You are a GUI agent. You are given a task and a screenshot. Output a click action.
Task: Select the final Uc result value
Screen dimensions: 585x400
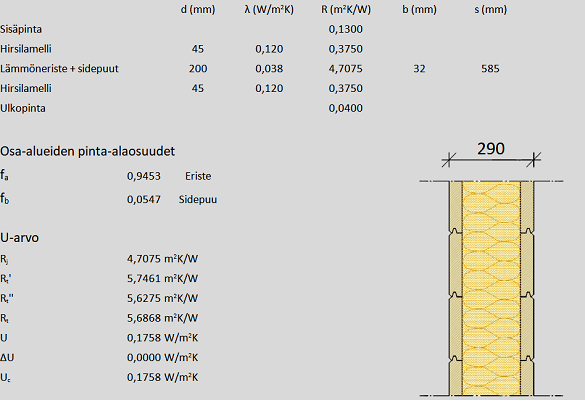(162, 378)
